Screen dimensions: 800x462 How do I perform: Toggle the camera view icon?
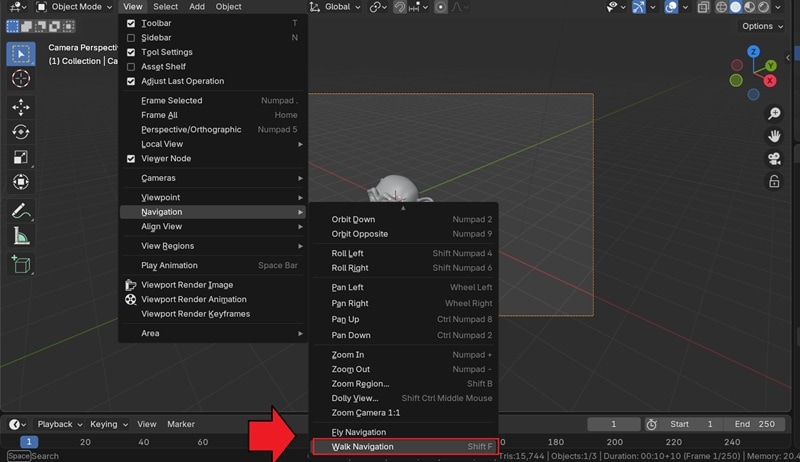point(774,159)
